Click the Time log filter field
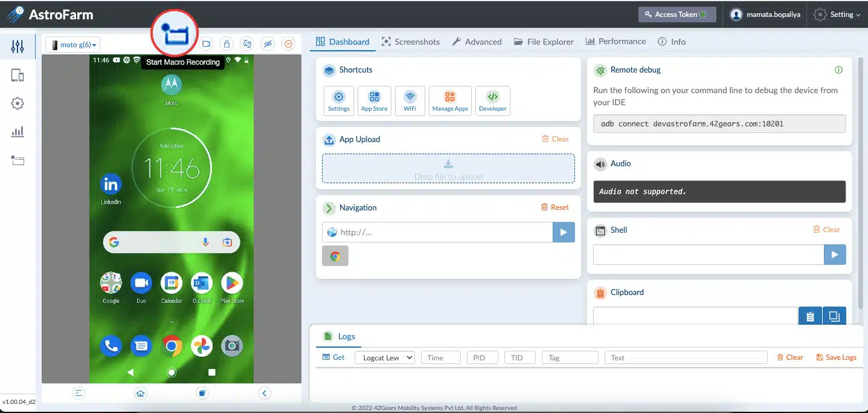 pyautogui.click(x=441, y=357)
